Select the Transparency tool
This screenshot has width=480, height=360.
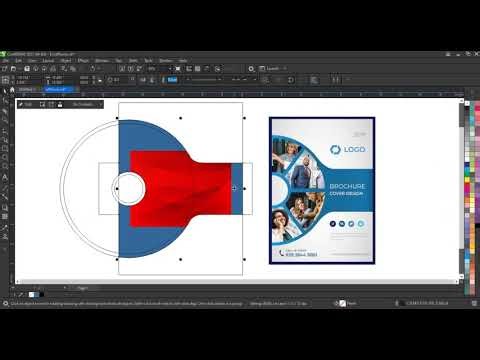(x=5, y=217)
